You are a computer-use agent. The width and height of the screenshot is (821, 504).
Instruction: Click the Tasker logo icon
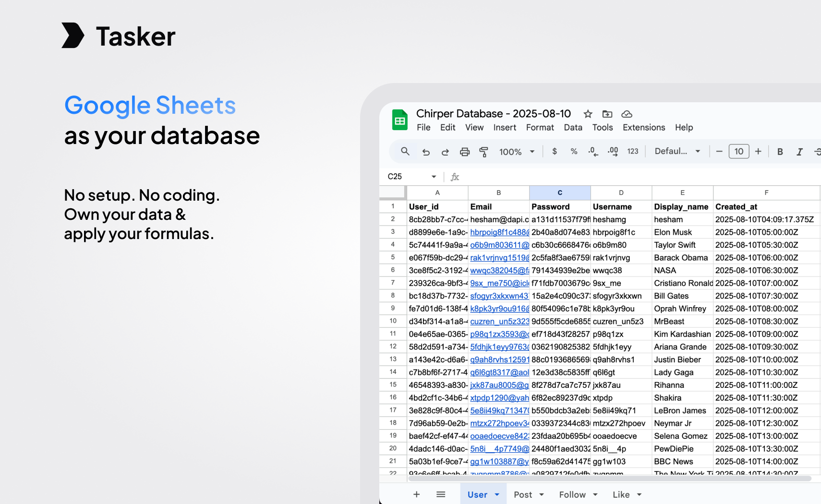pos(73,36)
